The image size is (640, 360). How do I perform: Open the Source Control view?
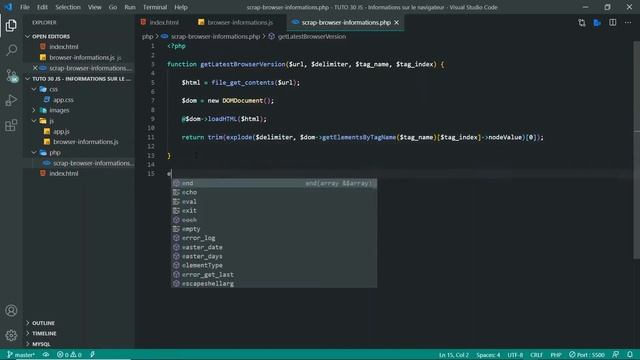(x=11, y=76)
